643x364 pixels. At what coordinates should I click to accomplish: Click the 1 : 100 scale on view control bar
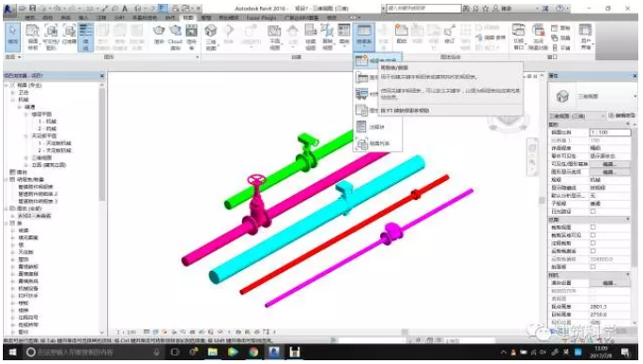[x=126, y=332]
